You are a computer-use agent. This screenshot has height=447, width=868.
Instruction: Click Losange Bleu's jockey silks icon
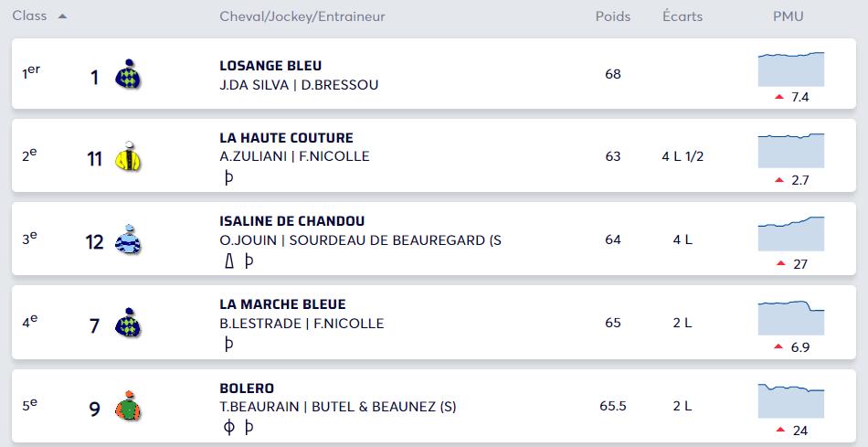(128, 74)
